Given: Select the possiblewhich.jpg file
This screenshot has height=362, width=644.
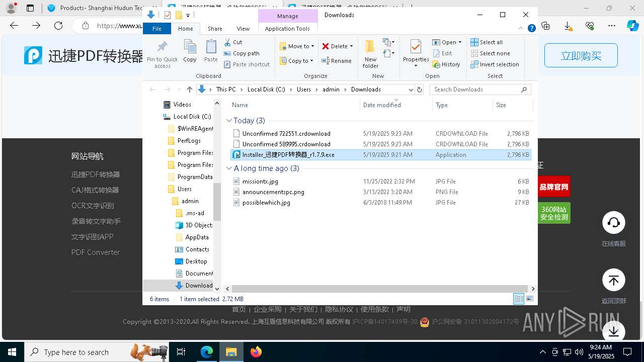Looking at the screenshot, I should 381,203.
